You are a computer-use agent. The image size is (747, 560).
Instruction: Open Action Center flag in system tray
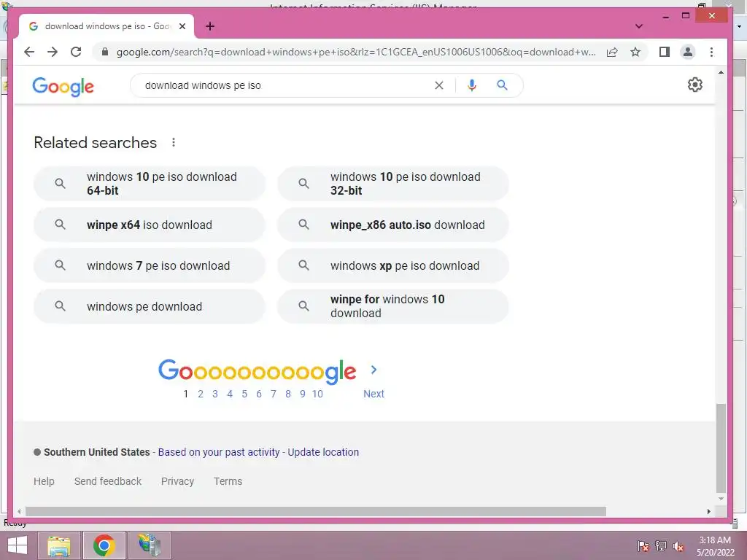pyautogui.click(x=643, y=546)
